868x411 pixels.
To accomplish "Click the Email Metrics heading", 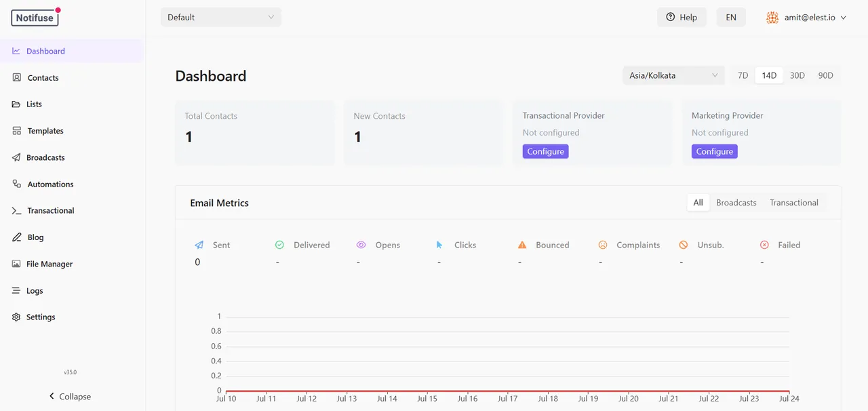I will [x=220, y=203].
